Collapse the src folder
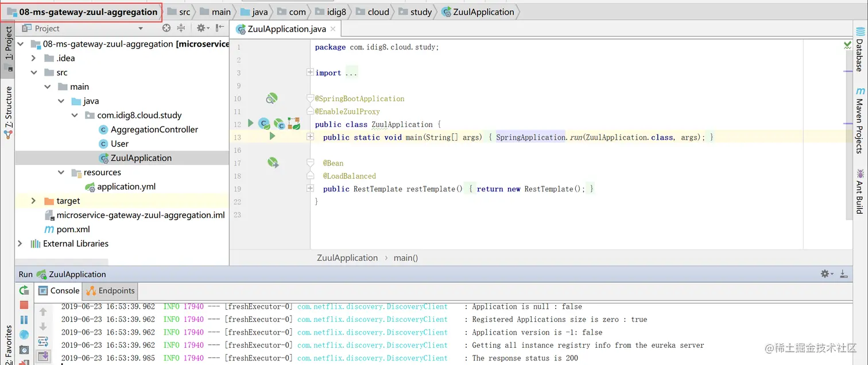 coord(33,72)
